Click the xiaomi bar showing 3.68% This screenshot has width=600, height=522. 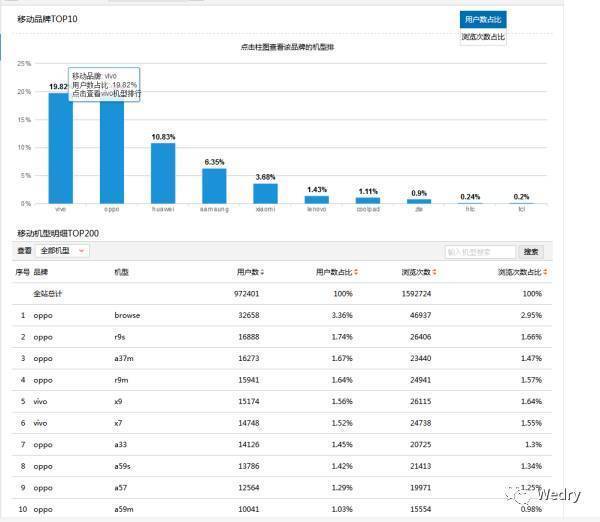[x=266, y=194]
